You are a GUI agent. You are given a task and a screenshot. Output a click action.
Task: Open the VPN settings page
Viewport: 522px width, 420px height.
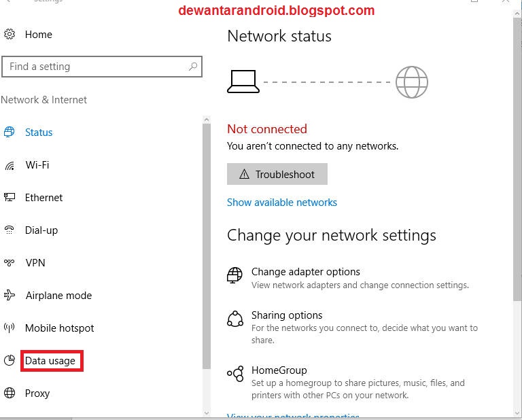pyautogui.click(x=35, y=262)
